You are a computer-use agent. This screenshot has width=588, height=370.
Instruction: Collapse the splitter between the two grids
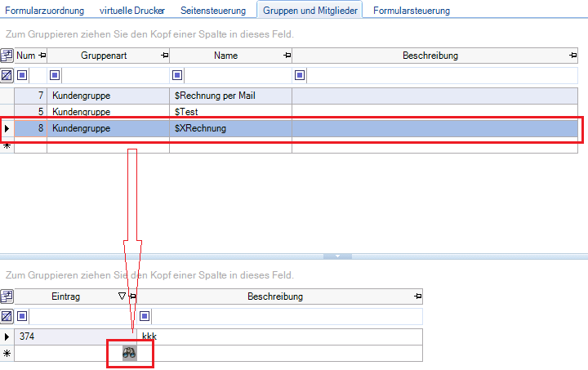pyautogui.click(x=337, y=256)
